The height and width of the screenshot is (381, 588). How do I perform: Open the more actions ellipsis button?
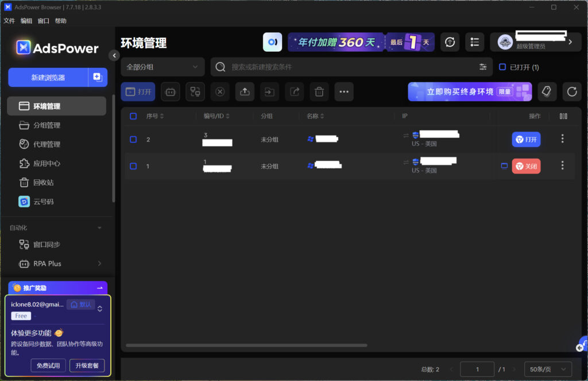343,92
